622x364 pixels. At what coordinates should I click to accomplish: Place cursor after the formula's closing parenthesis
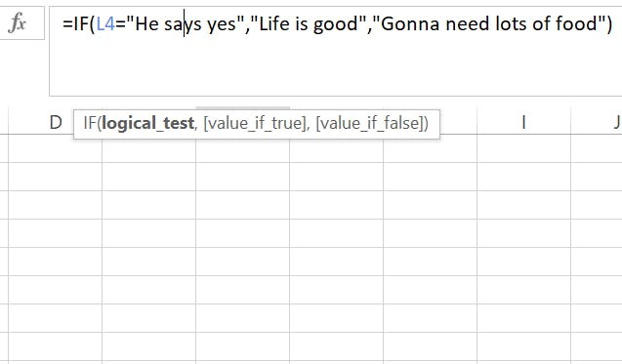pos(613,23)
